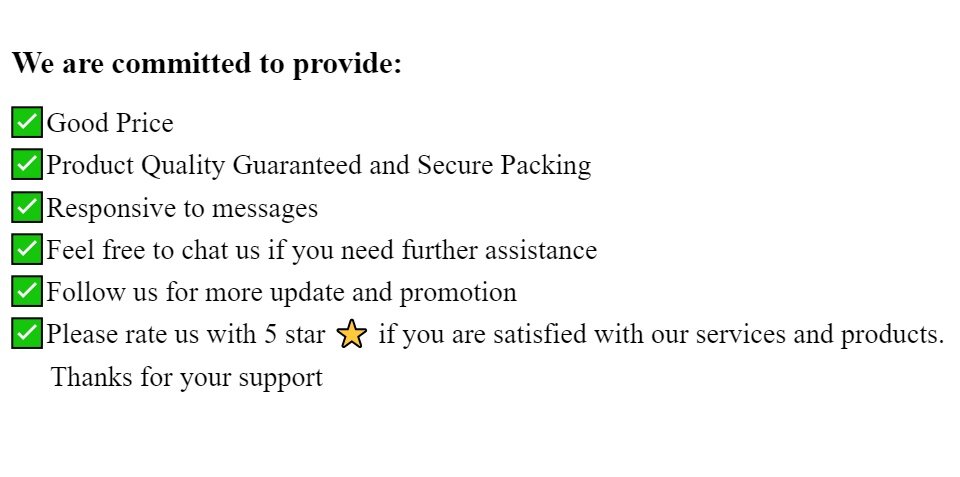Click the yellow star emoji
Screen dimensions: 960x477
pos(352,334)
